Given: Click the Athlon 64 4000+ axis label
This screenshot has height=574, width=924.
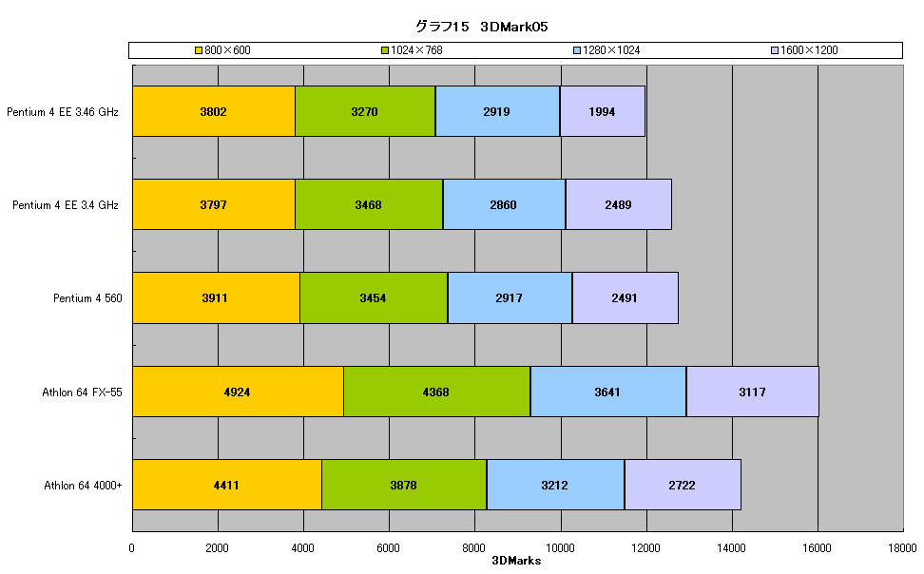Looking at the screenshot, I should [x=83, y=486].
